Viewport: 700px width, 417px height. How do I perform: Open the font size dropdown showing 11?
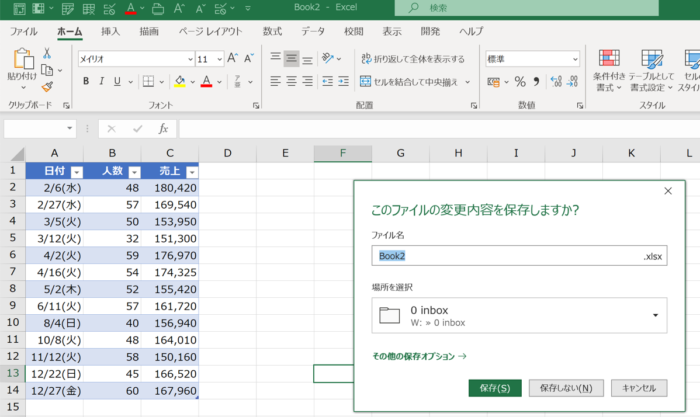point(220,59)
